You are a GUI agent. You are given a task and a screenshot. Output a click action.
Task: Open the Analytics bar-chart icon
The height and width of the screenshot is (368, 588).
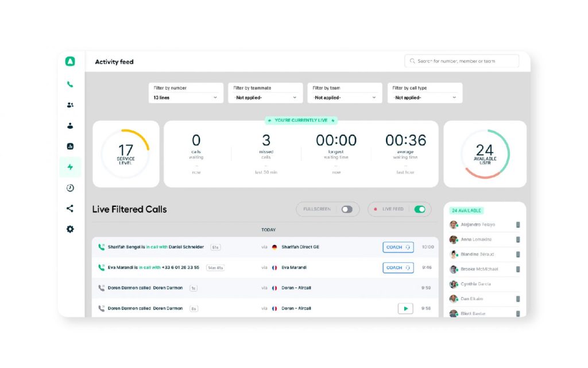(x=69, y=146)
